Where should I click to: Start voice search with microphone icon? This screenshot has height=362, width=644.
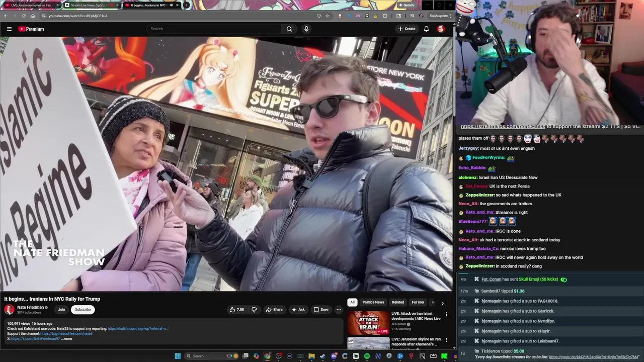tap(306, 29)
